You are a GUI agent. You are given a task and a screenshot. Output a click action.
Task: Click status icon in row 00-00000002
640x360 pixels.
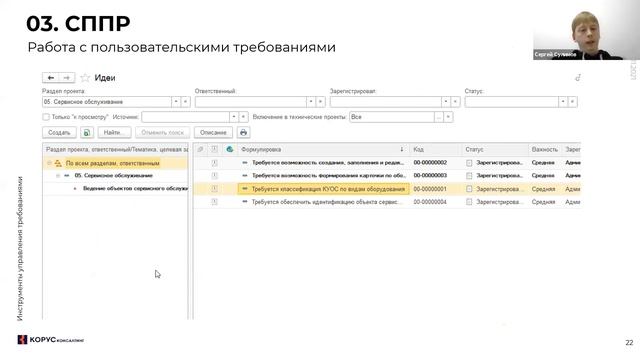(469, 163)
